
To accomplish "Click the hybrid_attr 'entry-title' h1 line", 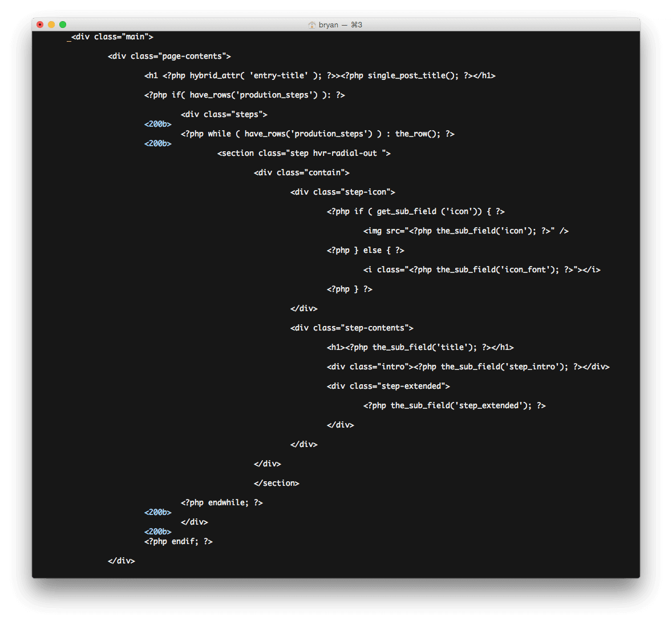I will tap(319, 75).
